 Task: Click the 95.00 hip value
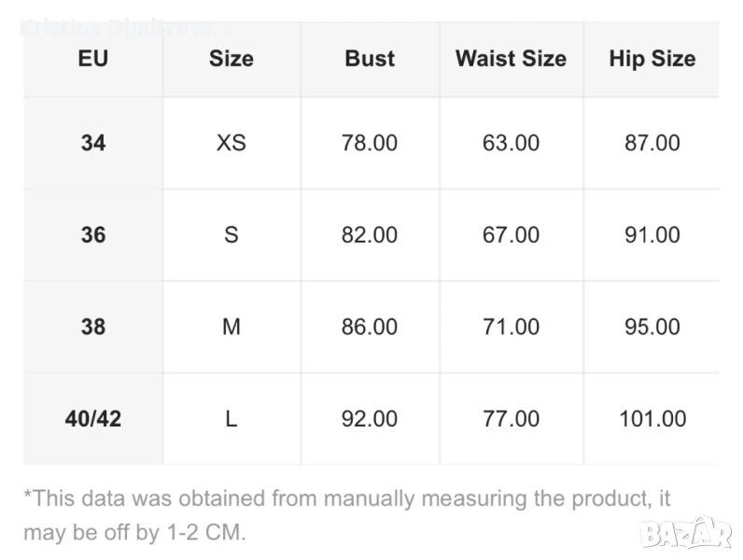[652, 327]
